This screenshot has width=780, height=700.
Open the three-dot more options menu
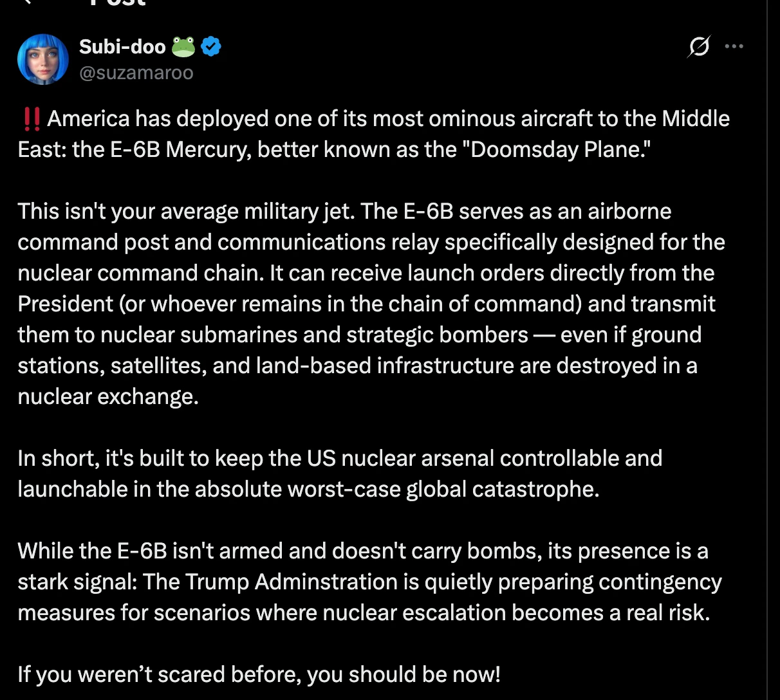click(734, 46)
